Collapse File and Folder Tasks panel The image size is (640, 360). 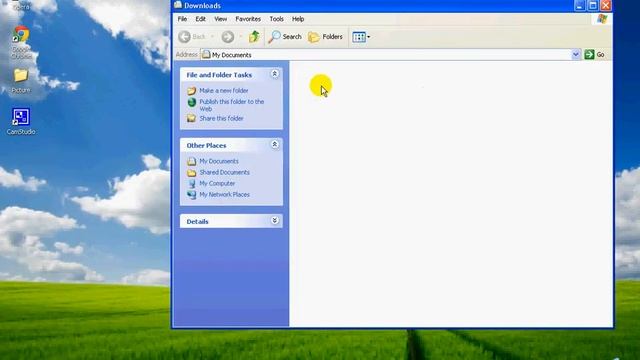[275, 74]
